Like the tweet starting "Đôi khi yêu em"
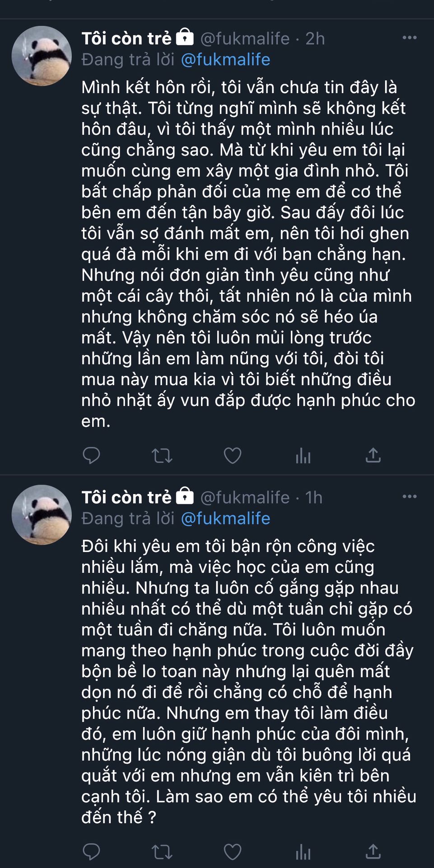Image resolution: width=434 pixels, height=868 pixels. (233, 852)
